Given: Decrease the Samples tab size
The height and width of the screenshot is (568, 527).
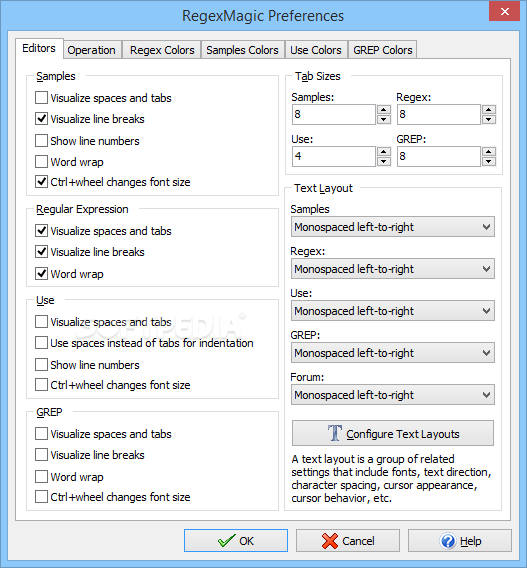Looking at the screenshot, I should coord(384,119).
